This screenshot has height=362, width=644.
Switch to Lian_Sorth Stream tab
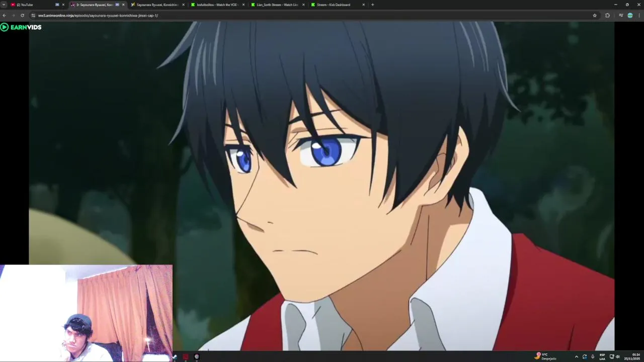click(277, 5)
